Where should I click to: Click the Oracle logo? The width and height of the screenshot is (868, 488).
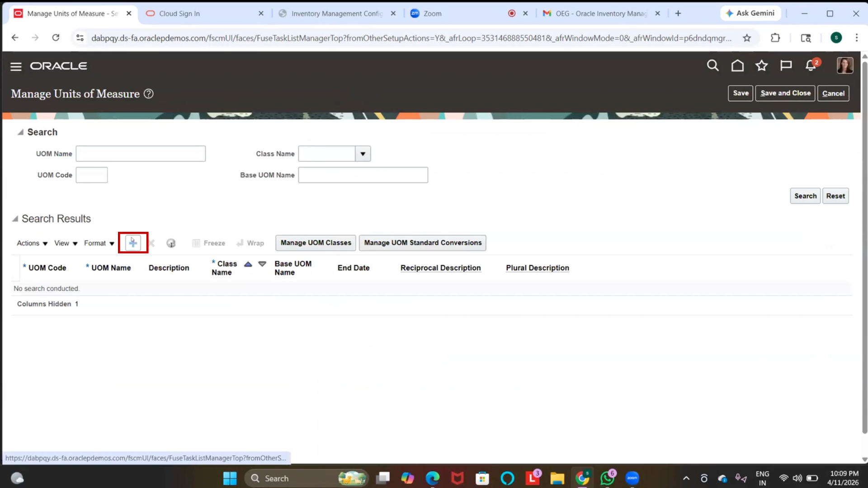click(59, 66)
